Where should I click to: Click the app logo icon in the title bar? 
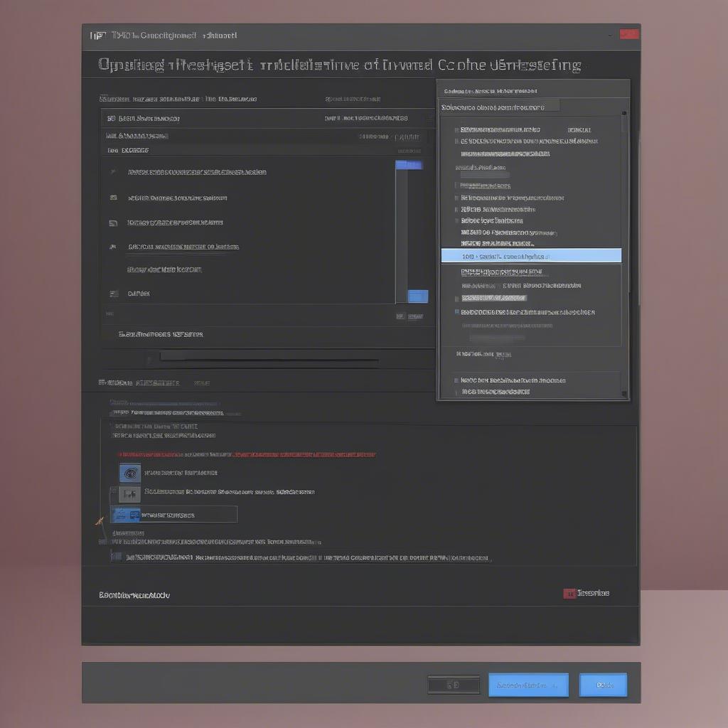98,36
